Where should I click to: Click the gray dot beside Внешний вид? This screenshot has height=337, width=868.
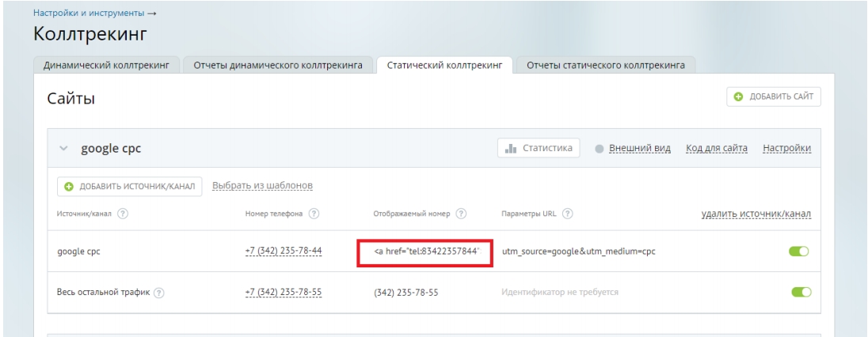[x=599, y=150]
